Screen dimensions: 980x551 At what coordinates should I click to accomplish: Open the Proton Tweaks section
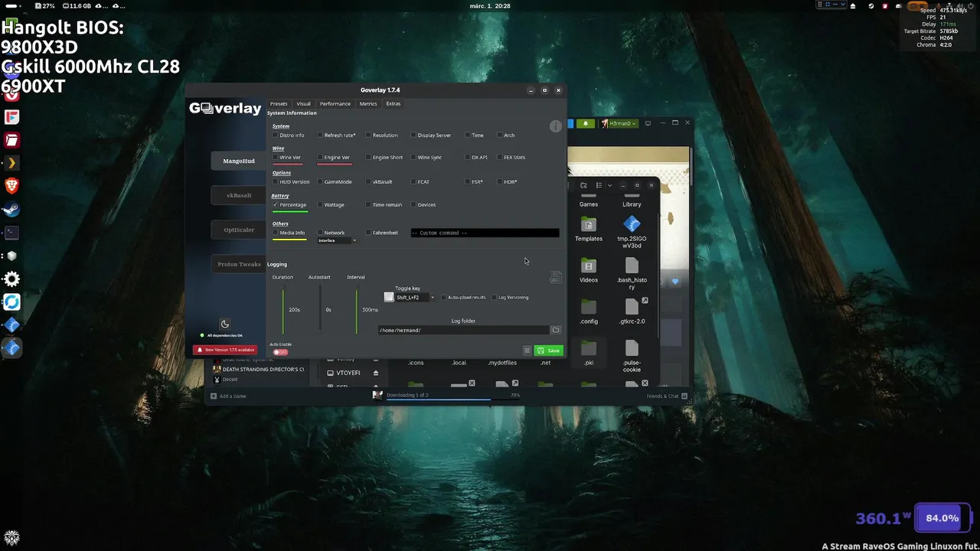click(x=239, y=264)
